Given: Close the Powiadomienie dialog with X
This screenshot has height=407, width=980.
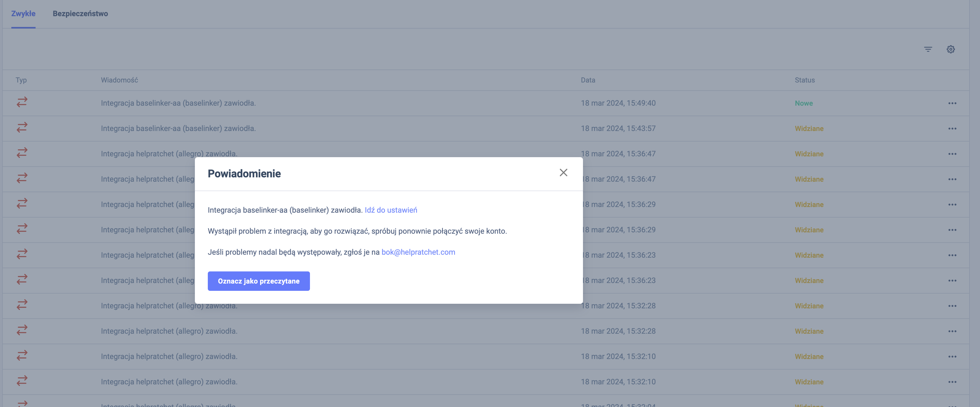Looking at the screenshot, I should point(563,173).
